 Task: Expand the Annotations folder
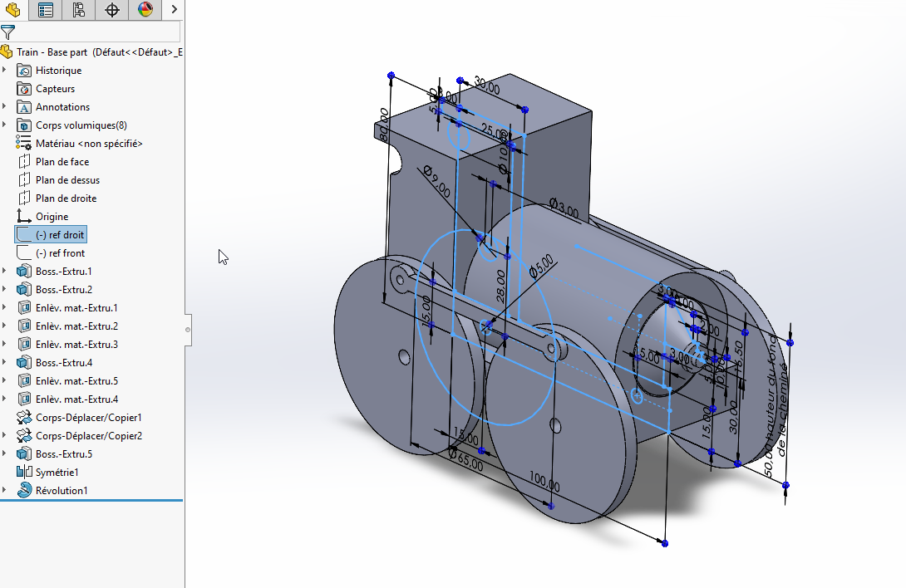[4, 107]
